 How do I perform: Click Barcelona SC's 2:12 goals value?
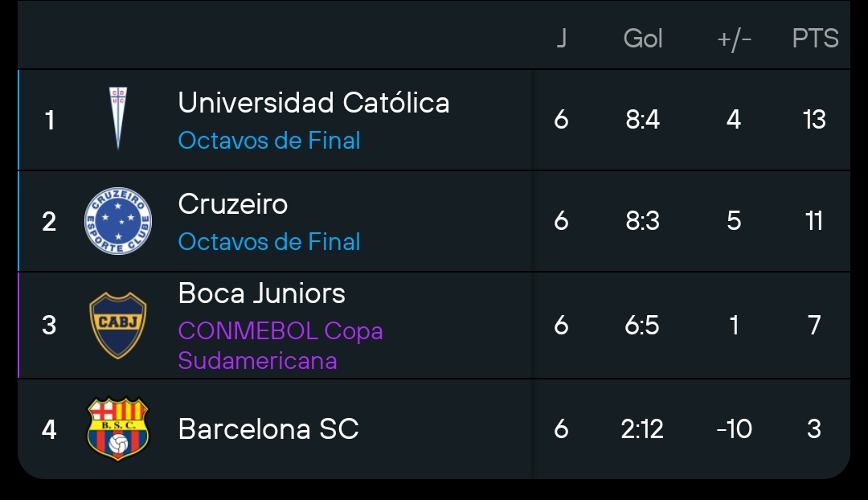pyautogui.click(x=642, y=428)
